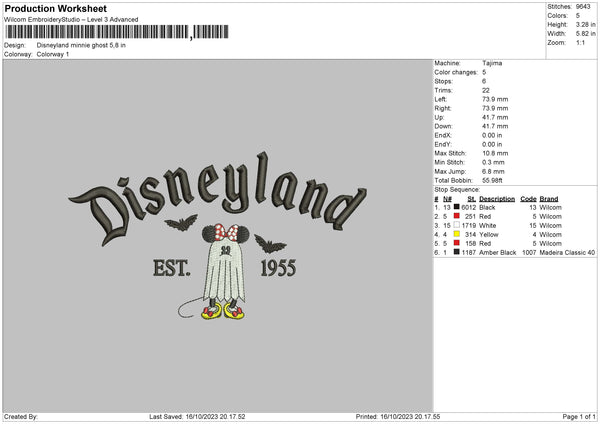
Task: Click the 'EST.' lettering in the design
Action: tap(171, 268)
